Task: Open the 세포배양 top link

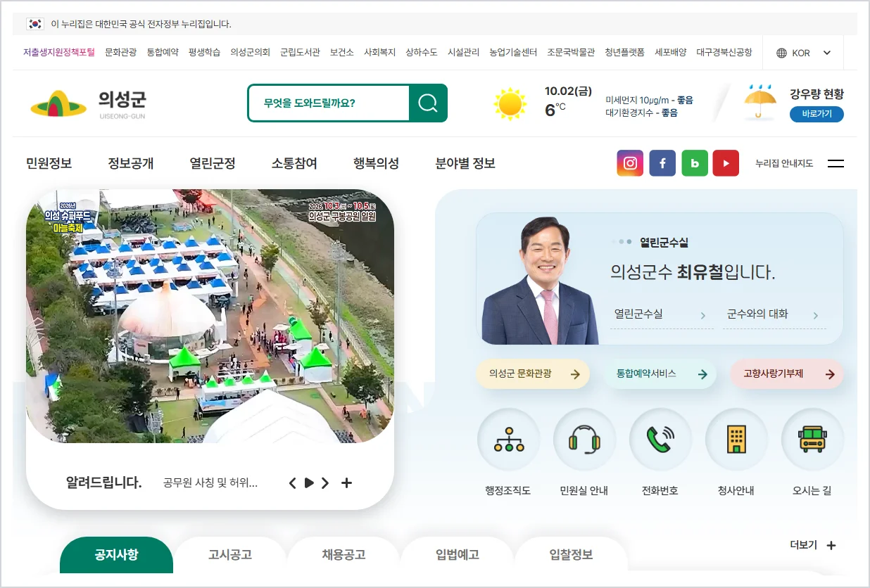Action: coord(671,53)
